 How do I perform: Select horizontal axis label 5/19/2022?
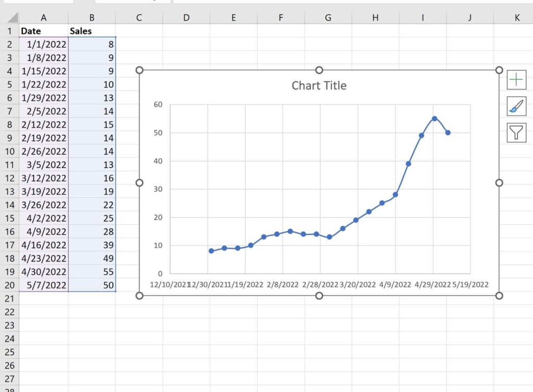[x=470, y=285]
